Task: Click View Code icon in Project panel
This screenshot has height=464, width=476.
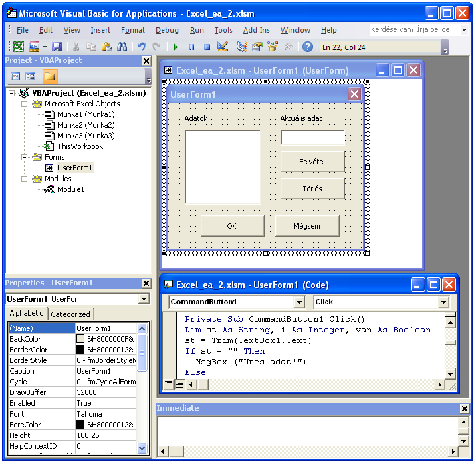Action: [x=15, y=76]
